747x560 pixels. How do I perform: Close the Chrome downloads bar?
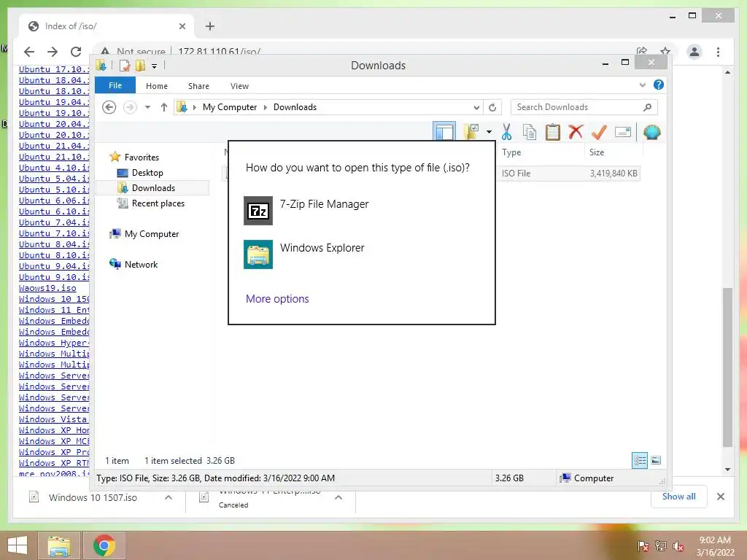coord(720,497)
